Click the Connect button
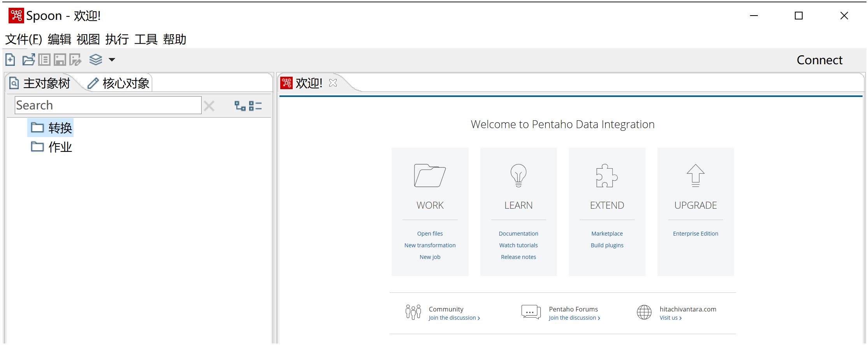The width and height of the screenshot is (868, 345). [819, 60]
